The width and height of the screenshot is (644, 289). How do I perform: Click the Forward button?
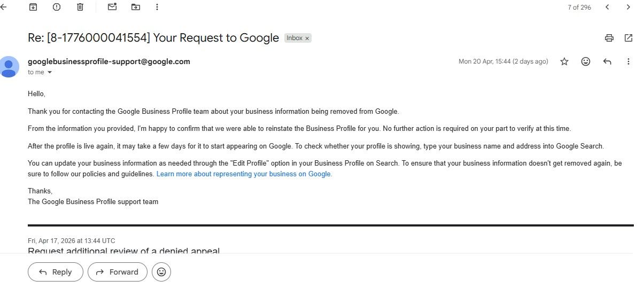click(117, 272)
